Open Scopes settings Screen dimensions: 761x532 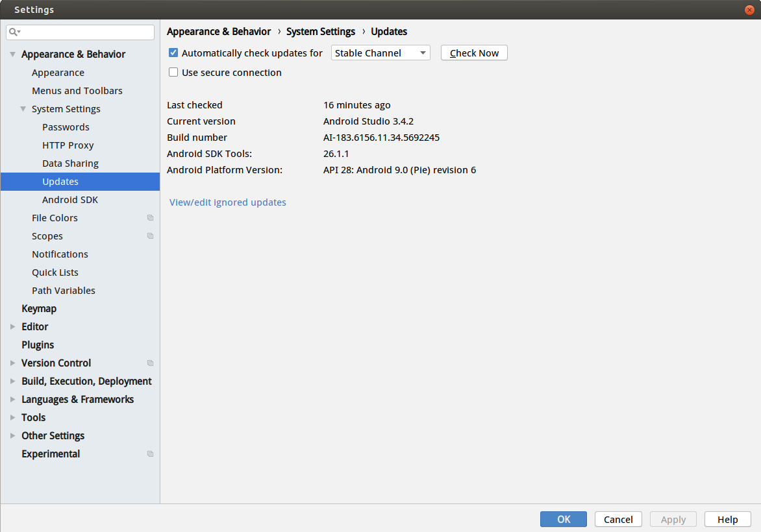click(47, 236)
